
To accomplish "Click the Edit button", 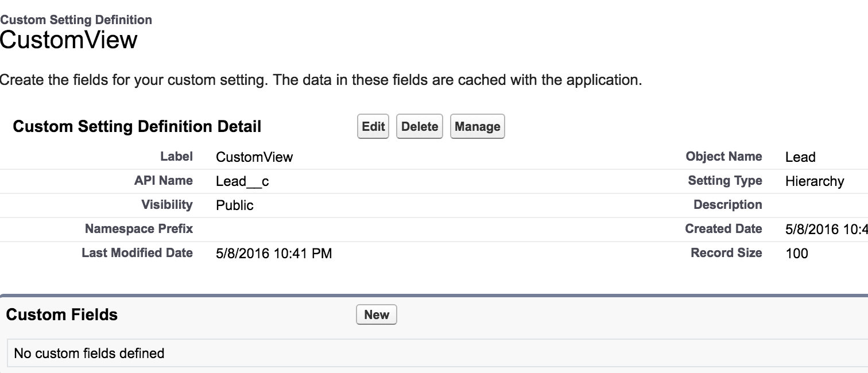I will tap(373, 126).
